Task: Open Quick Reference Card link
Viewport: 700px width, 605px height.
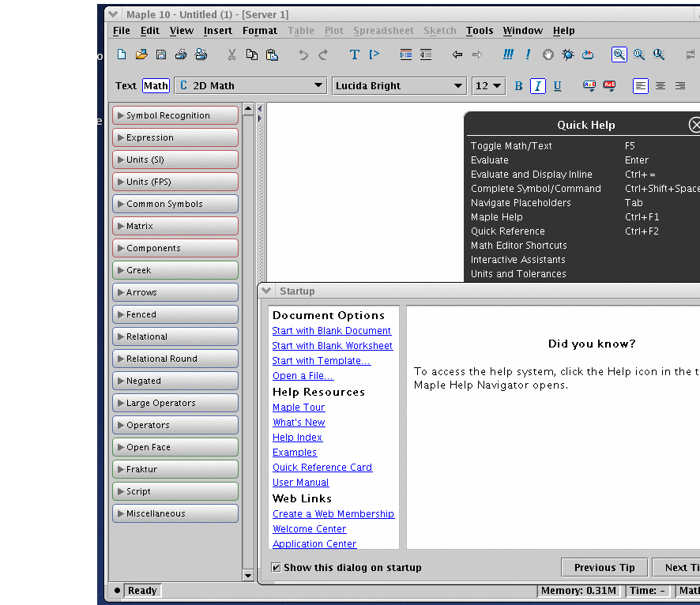Action: coord(322,467)
